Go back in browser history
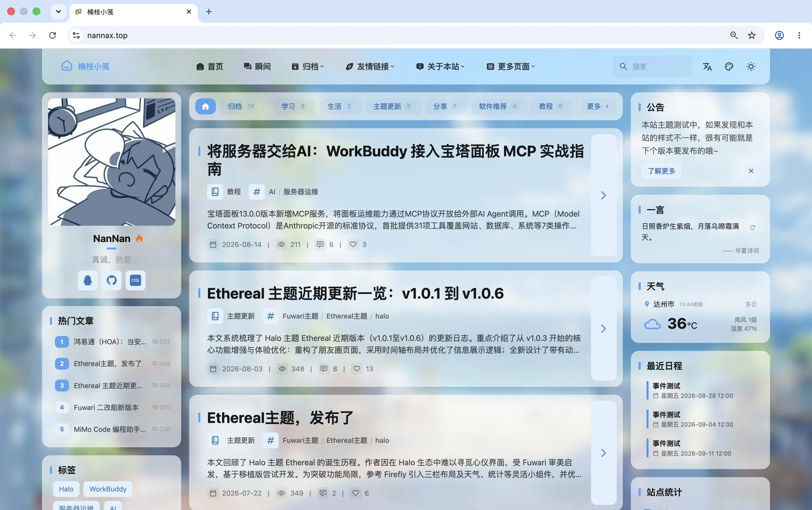Screen dimensions: 812x510 (x=13, y=35)
